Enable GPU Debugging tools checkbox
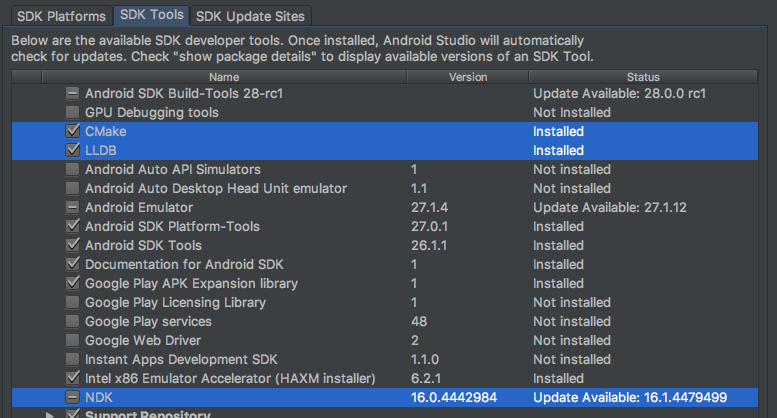 (72, 113)
